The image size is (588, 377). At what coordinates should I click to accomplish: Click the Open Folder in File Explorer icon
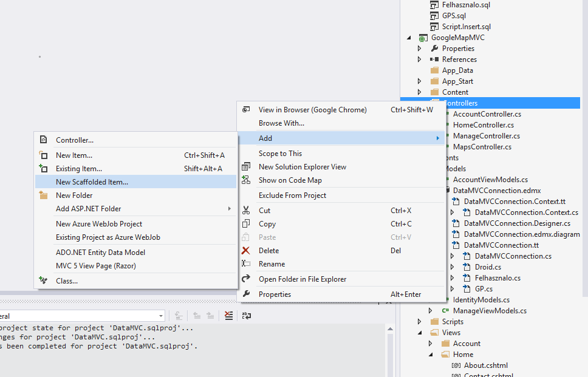coord(246,279)
